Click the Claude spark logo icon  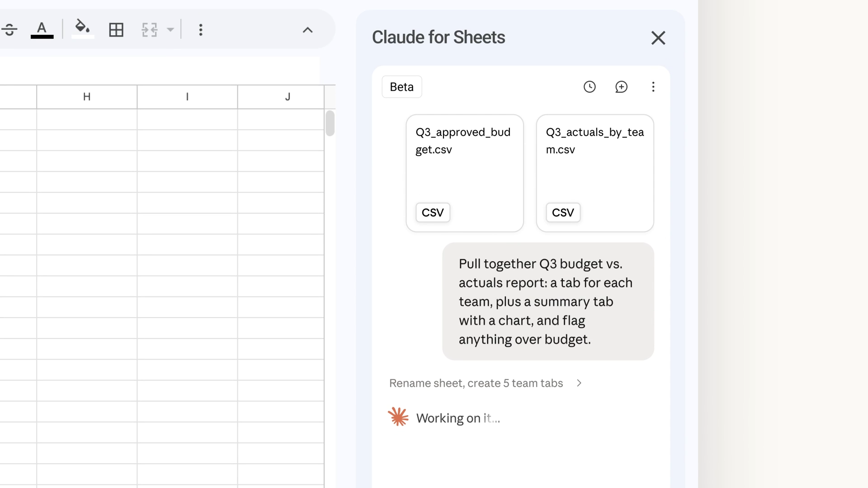398,417
